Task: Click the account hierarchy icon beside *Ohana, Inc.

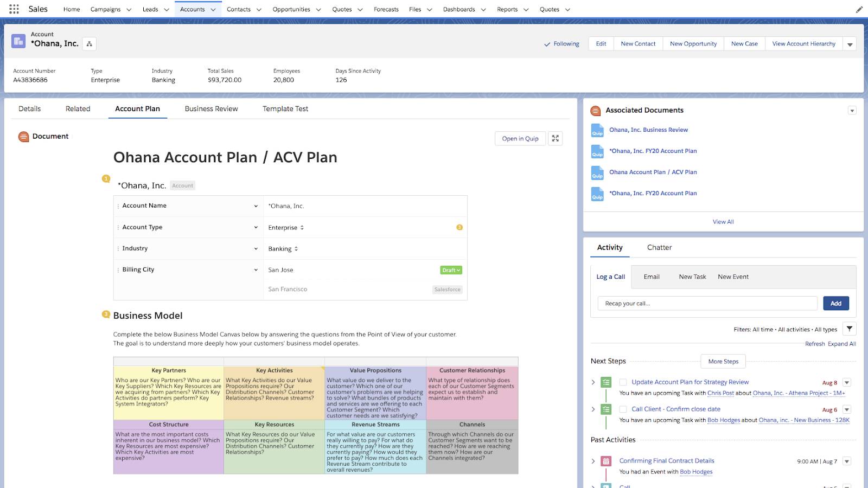Action: [x=90, y=44]
